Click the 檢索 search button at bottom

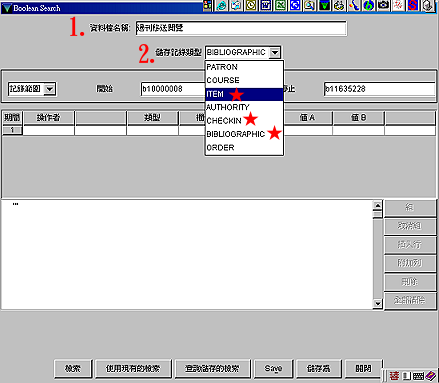[x=73, y=369]
